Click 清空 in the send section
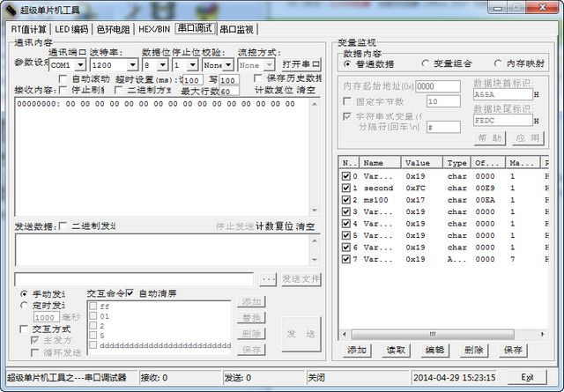The height and width of the screenshot is (392, 564). pos(306,226)
